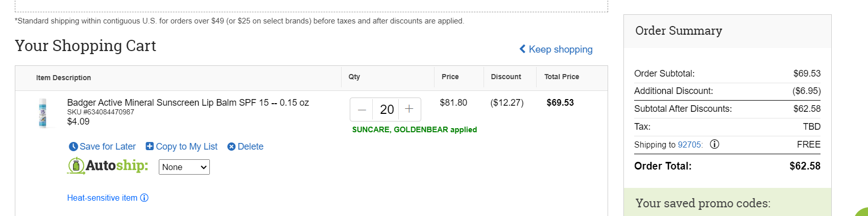Open the Heat-sensitive item link

click(102, 198)
